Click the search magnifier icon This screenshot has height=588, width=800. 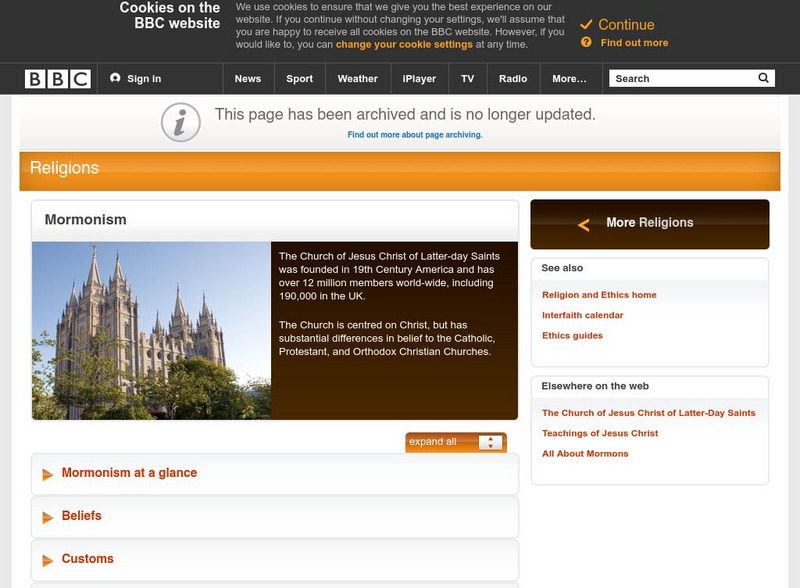(763, 78)
